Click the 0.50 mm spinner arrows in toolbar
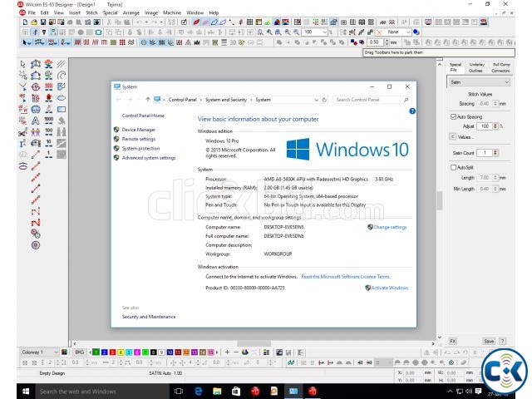This screenshot has width=532, height=399. [x=387, y=42]
